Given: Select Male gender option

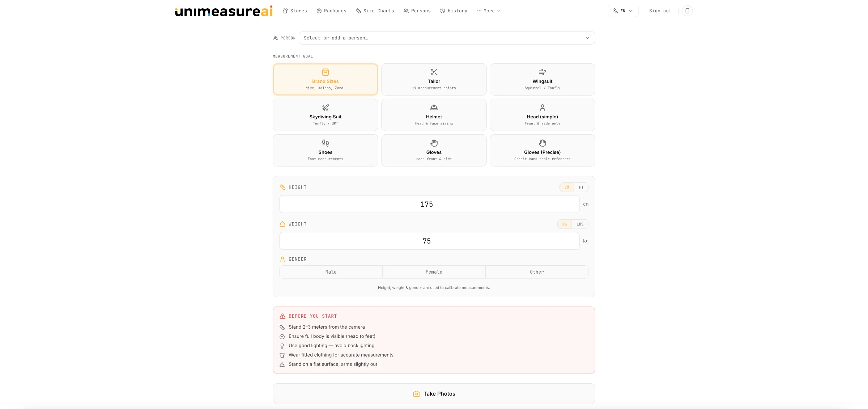Looking at the screenshot, I should [x=331, y=272].
